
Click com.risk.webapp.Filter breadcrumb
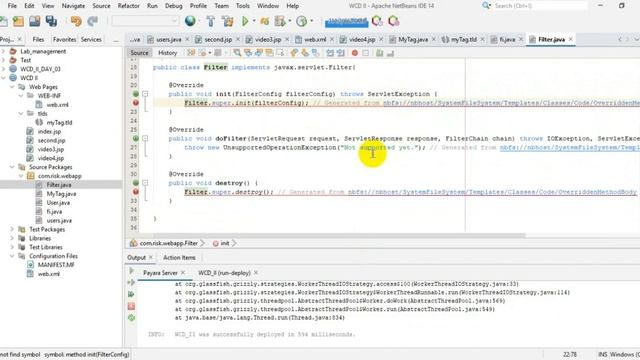click(169, 243)
